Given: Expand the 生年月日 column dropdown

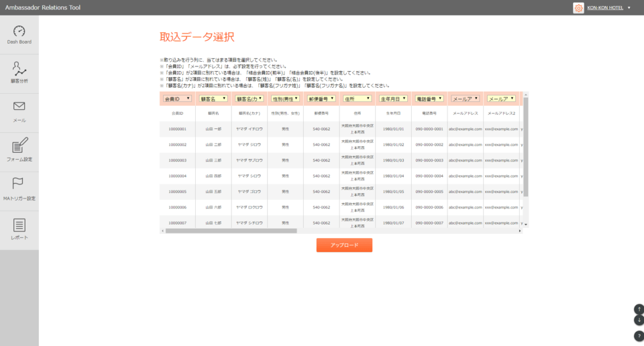Looking at the screenshot, I should (x=393, y=99).
